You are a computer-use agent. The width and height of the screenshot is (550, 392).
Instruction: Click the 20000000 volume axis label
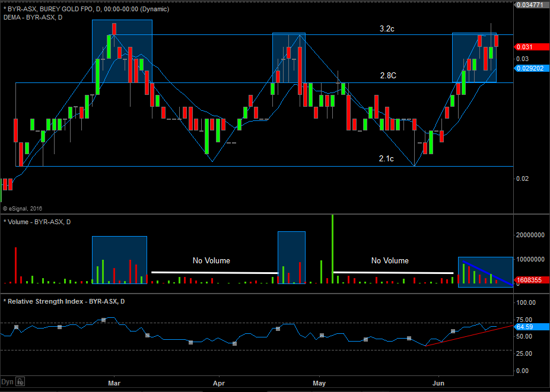click(530, 235)
